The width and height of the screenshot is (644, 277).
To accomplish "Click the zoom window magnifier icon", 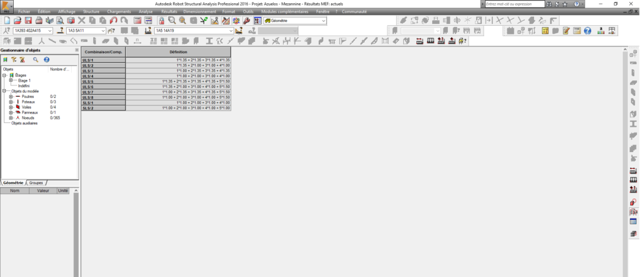I will click(172, 21).
